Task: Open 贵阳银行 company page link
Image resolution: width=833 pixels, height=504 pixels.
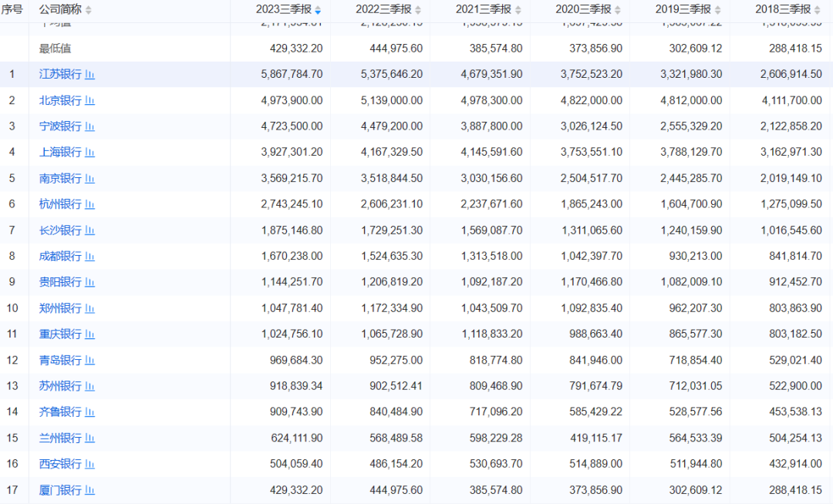Action: [60, 282]
